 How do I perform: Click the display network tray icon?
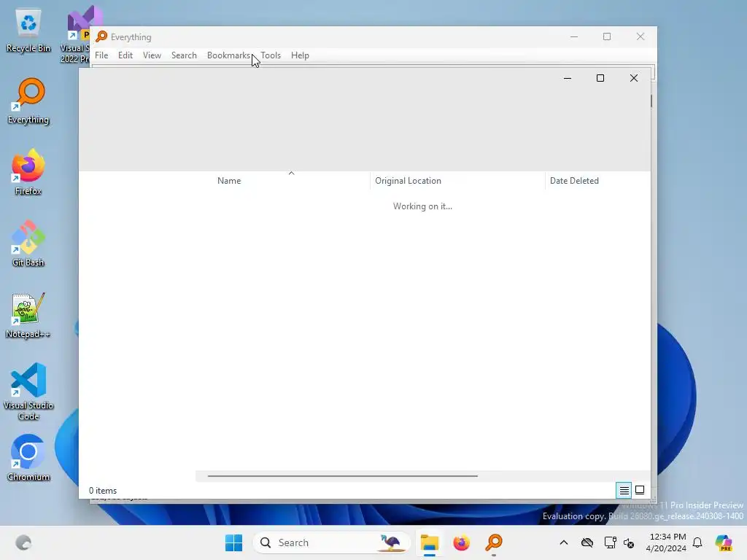point(610,542)
